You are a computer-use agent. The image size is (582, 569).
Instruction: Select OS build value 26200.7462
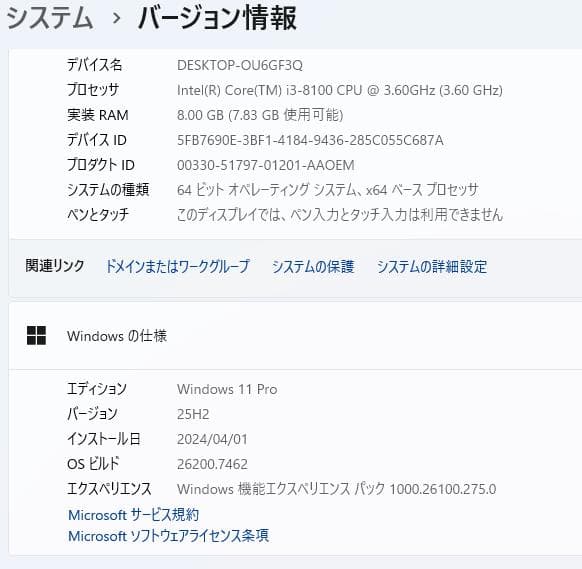[212, 464]
